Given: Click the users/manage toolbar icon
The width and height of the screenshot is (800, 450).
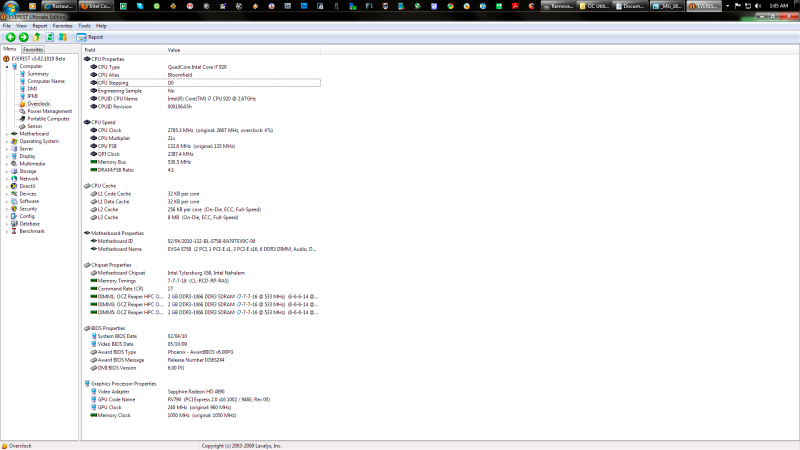Looking at the screenshot, I should click(x=63, y=37).
